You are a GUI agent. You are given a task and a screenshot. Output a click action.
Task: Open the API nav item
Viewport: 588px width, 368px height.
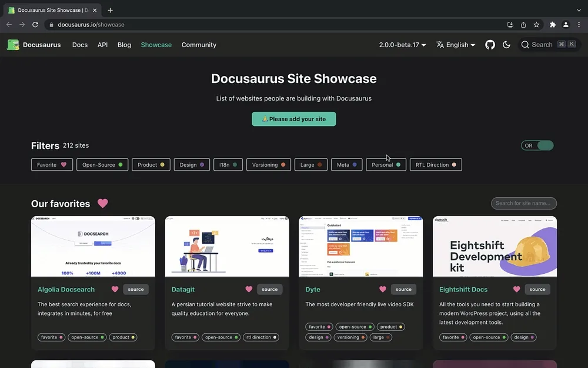102,45
